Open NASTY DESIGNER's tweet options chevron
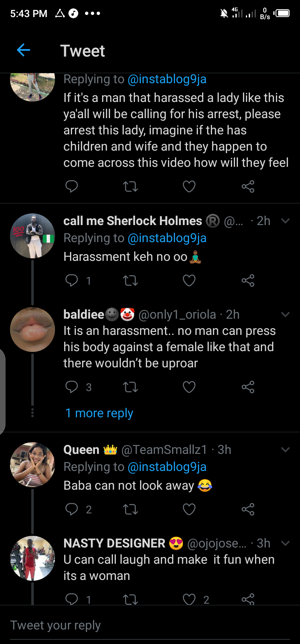Screen dimensions: 300x644 285,543
